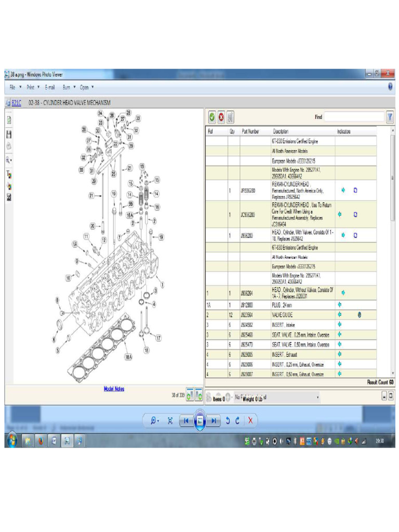The width and height of the screenshot is (399, 532).
Task: Open the 821C model link
Action: tap(16, 103)
